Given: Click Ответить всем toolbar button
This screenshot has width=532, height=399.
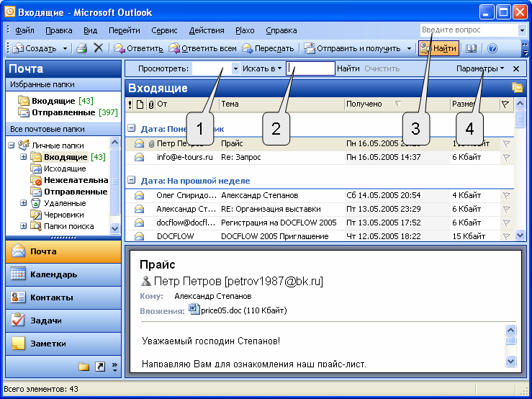Looking at the screenshot, I should (202, 48).
